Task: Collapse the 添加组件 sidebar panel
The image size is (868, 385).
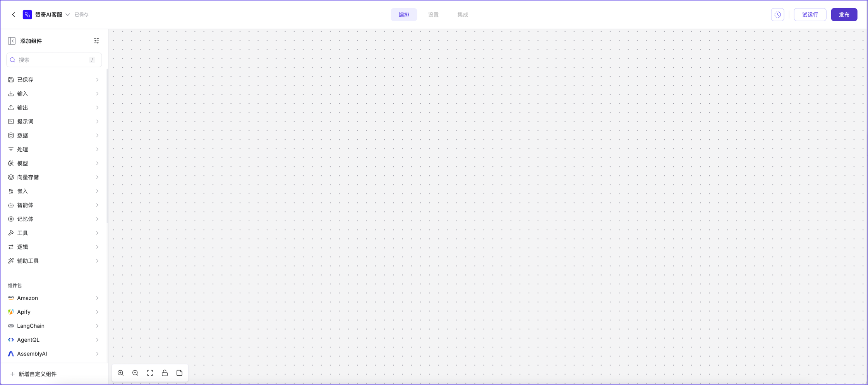Action: click(x=12, y=41)
